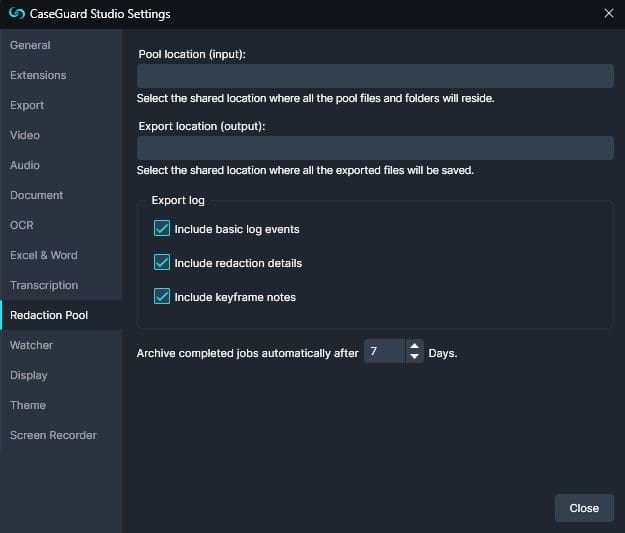Click 'Archive completed jobs automatically after' text
This screenshot has width=625, height=533.
[x=248, y=353]
